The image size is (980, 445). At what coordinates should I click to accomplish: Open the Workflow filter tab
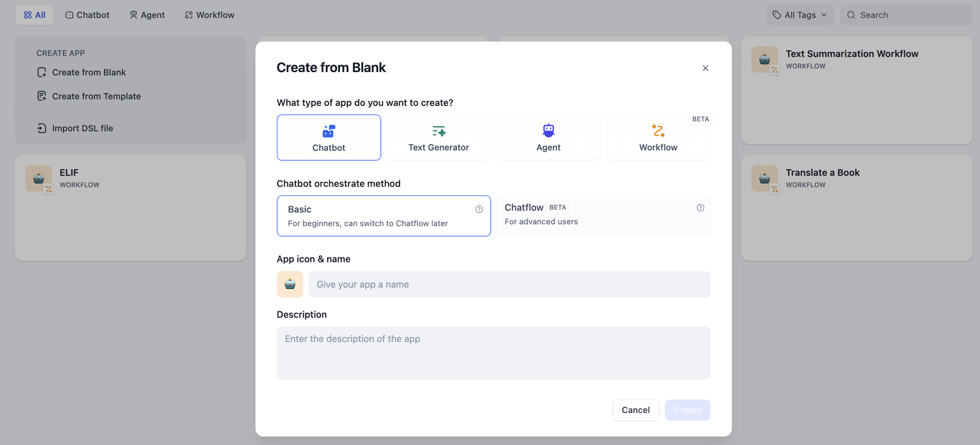[209, 15]
